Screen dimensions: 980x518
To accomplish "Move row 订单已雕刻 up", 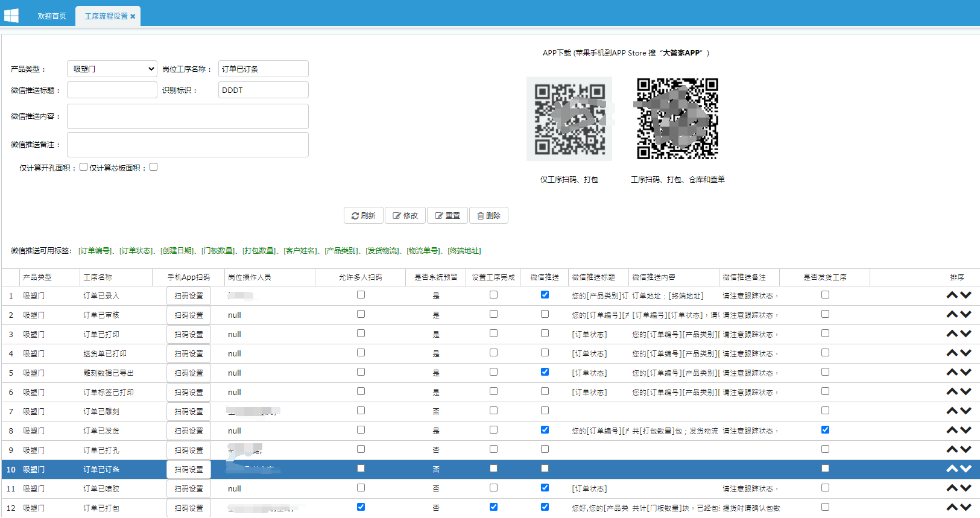I will (952, 411).
